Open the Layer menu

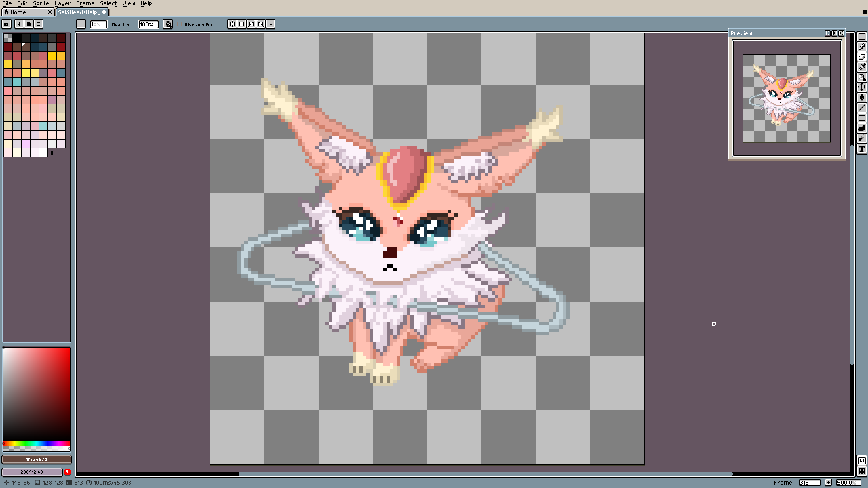click(x=62, y=3)
